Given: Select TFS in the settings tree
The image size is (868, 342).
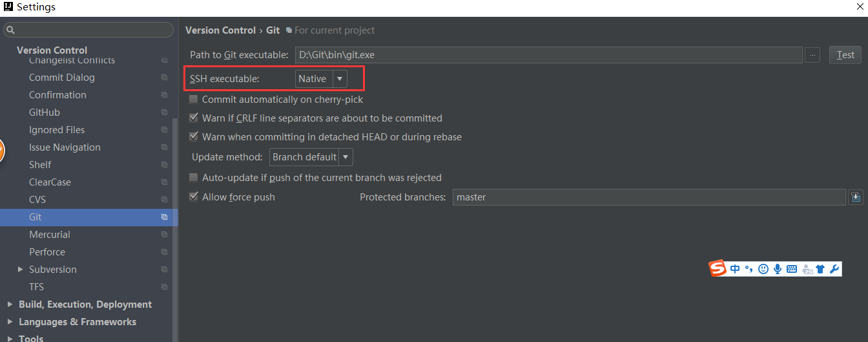Looking at the screenshot, I should coord(36,287).
